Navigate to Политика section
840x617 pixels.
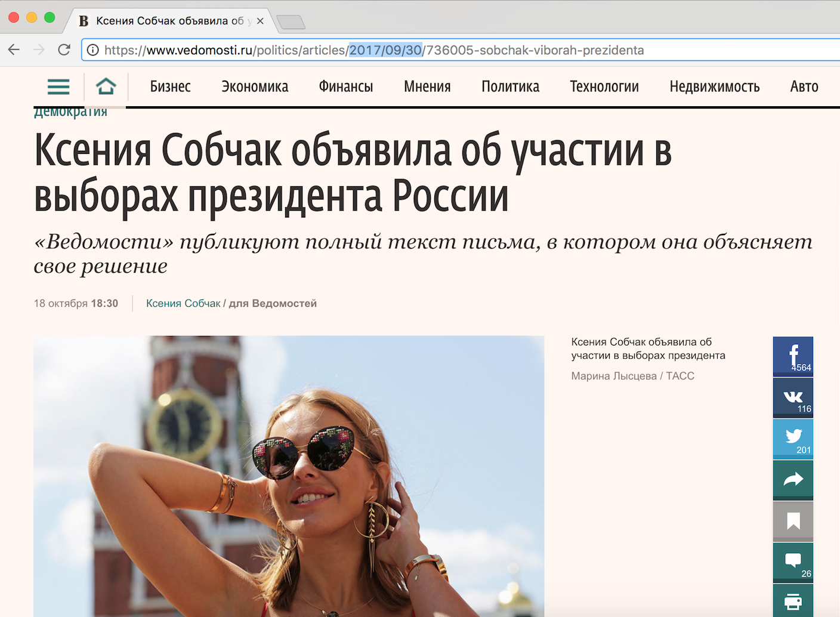[x=510, y=87]
